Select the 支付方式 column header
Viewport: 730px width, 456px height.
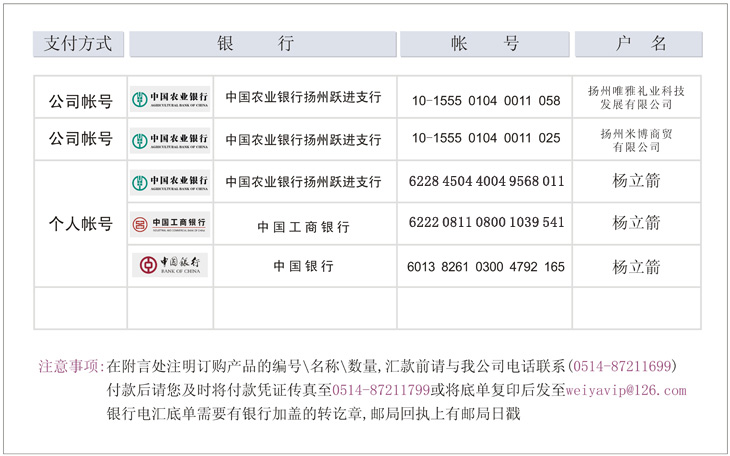click(x=79, y=44)
